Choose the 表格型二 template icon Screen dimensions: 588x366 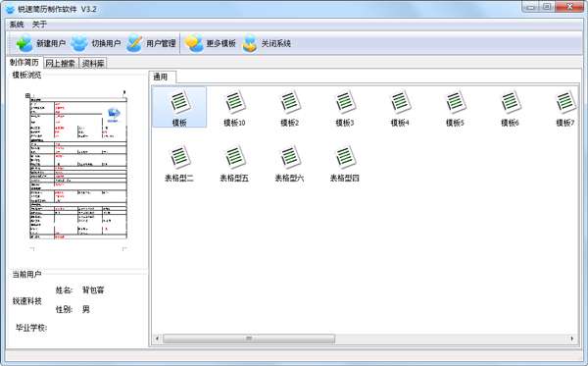click(x=179, y=157)
